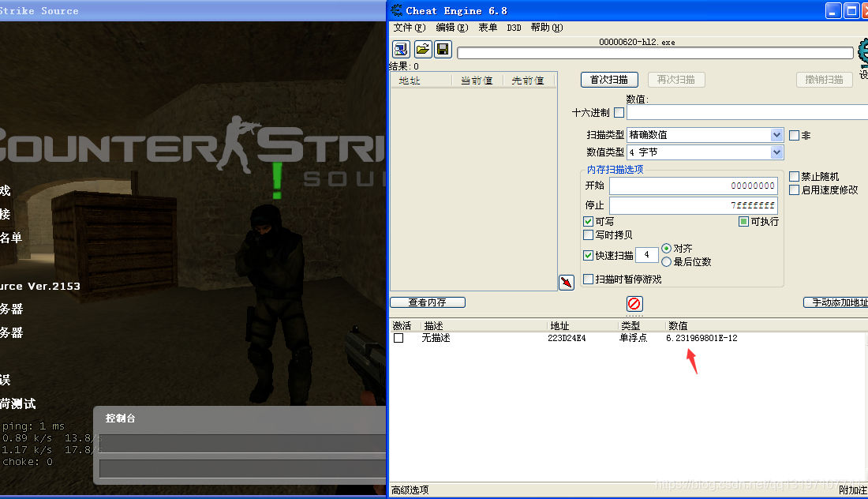The height and width of the screenshot is (499, 868).
Task: Click the 手动添加地址 button
Action: [836, 302]
